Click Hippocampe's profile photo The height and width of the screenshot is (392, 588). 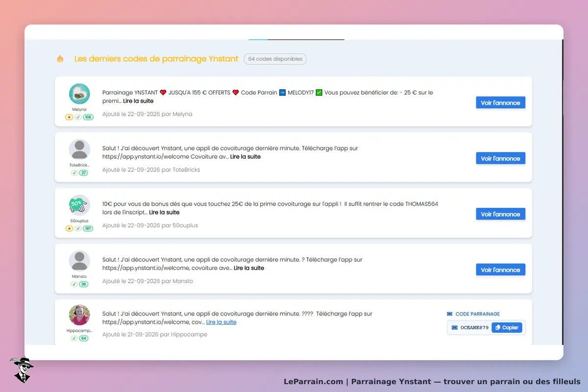[79, 315]
